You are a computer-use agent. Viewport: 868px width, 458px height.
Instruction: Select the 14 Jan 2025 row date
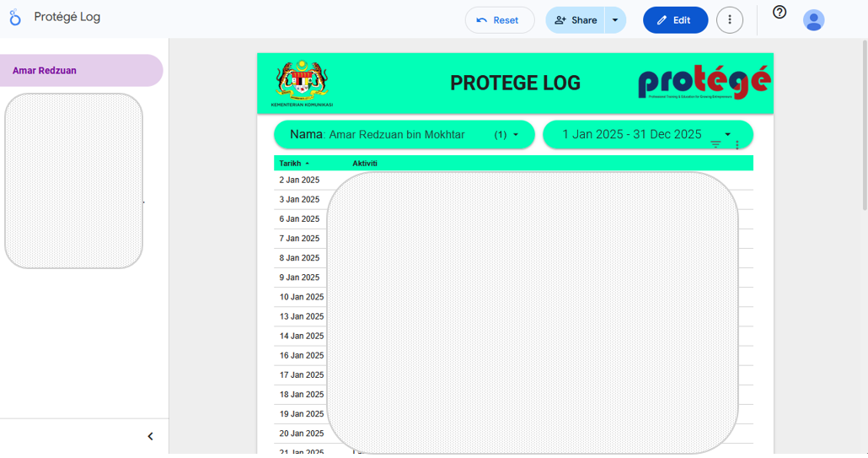click(x=302, y=336)
